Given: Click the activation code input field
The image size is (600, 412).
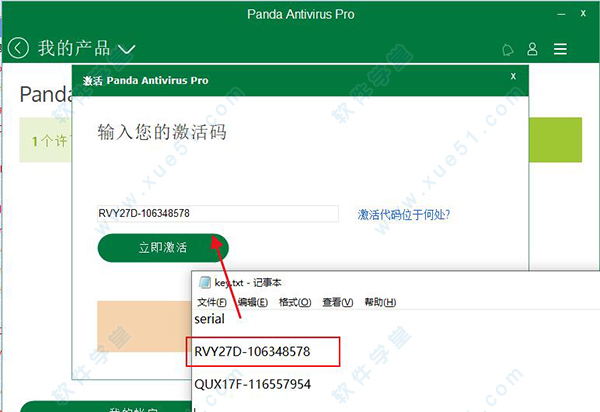Looking at the screenshot, I should pyautogui.click(x=218, y=213).
